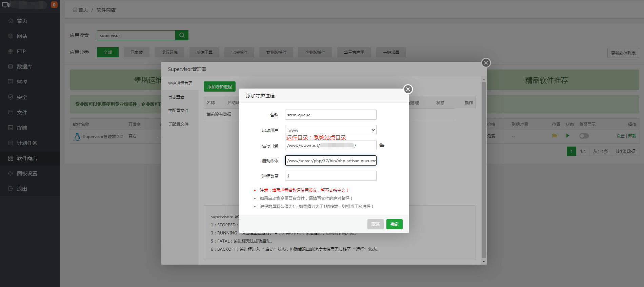Open the 数据库 database icon
Screen dimensions: 644x287
(x=11, y=66)
